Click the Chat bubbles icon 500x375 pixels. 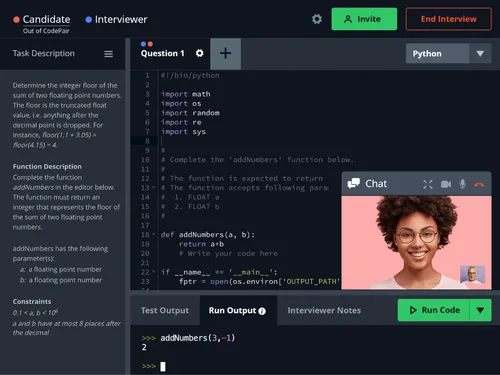[x=353, y=183]
